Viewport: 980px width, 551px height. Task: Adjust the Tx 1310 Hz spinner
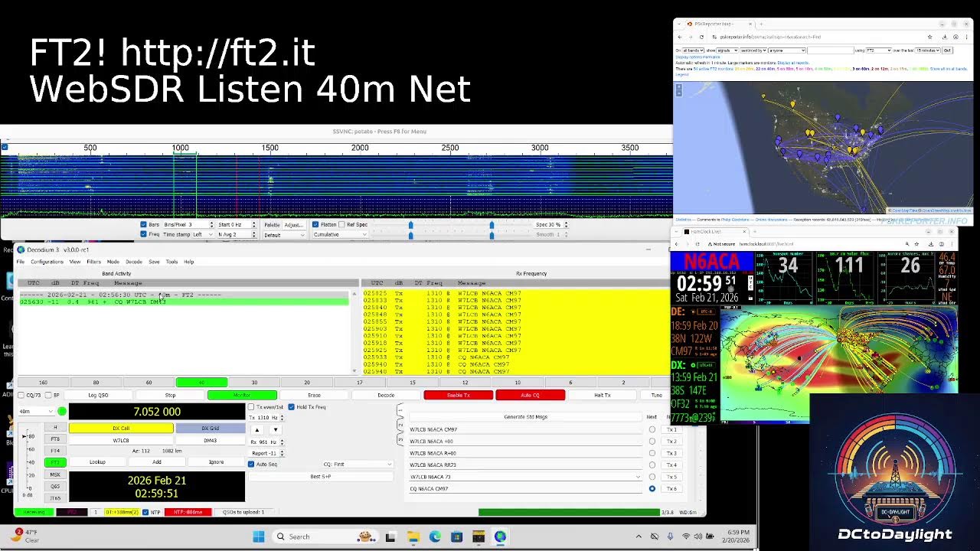266,418
